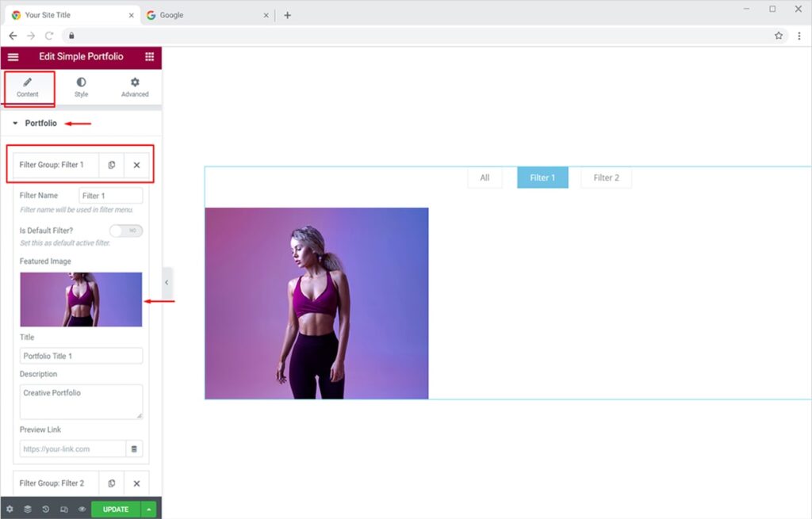This screenshot has height=519, width=812.
Task: Click the green Update button
Action: click(x=115, y=509)
